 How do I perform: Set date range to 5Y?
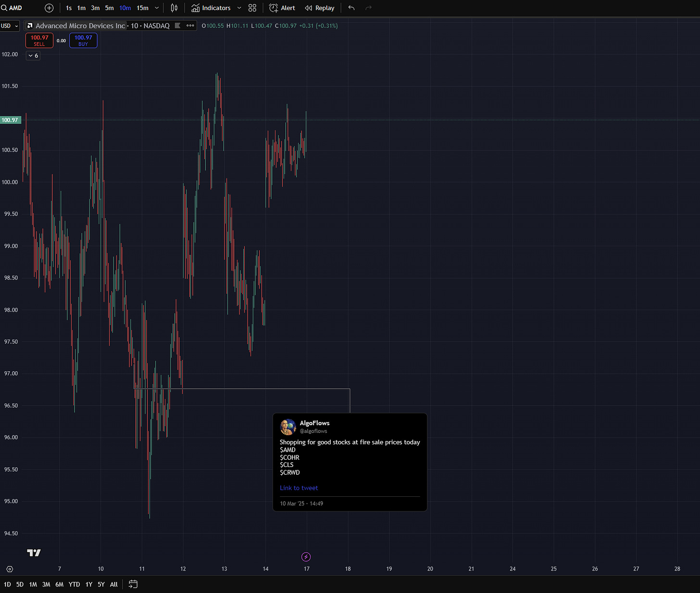[x=101, y=584]
